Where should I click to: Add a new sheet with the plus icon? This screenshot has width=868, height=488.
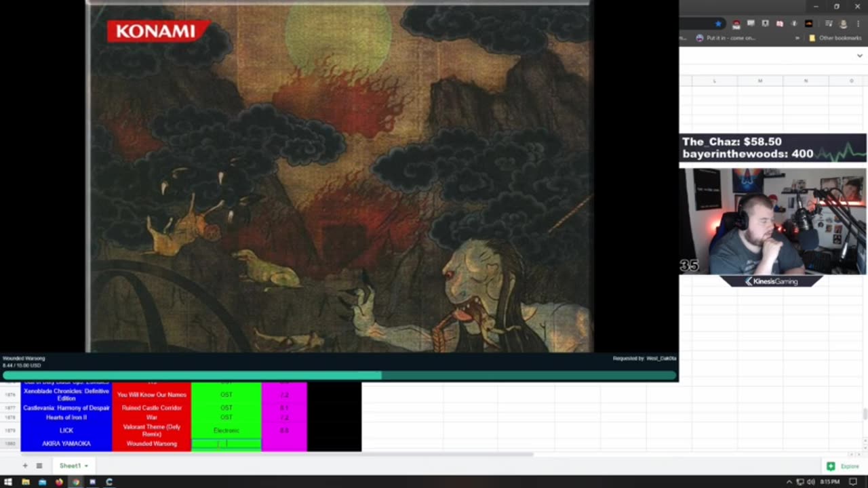[25, 466]
